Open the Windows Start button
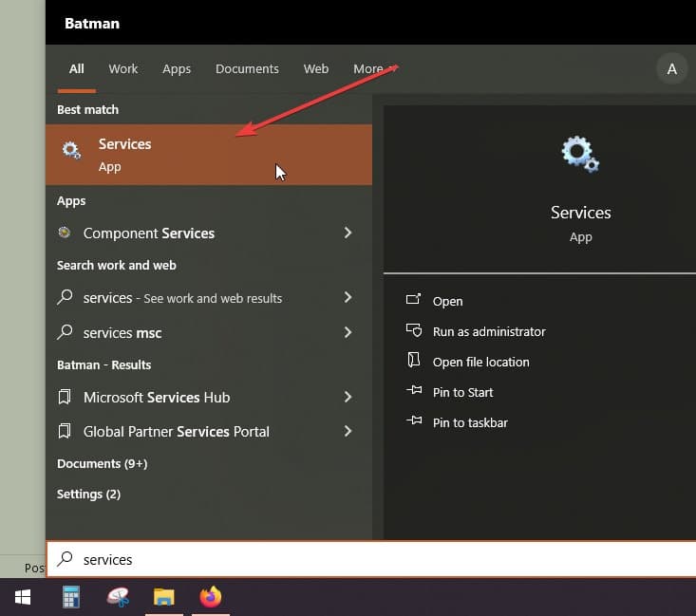Viewport: 696px width, 616px height. (x=23, y=597)
